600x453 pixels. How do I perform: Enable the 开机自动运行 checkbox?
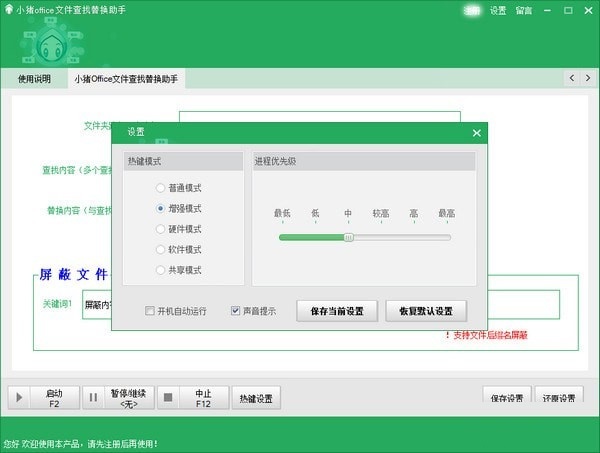(150, 310)
